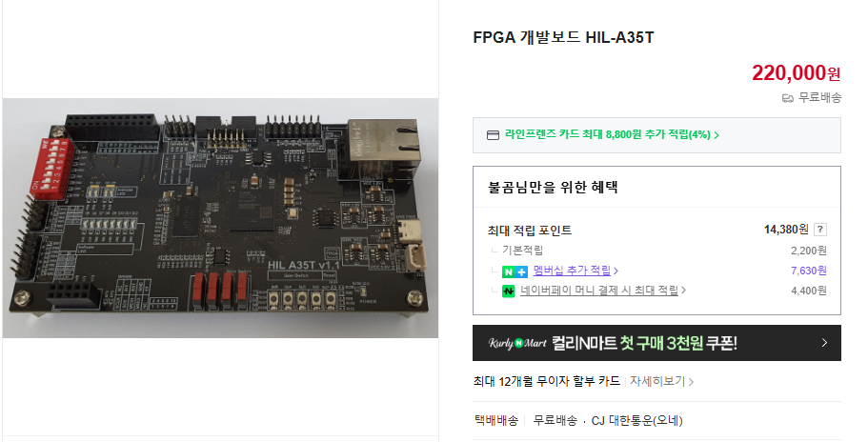Open the 멤버십 추가 적립 link
This screenshot has height=442, width=868.
coord(572,271)
